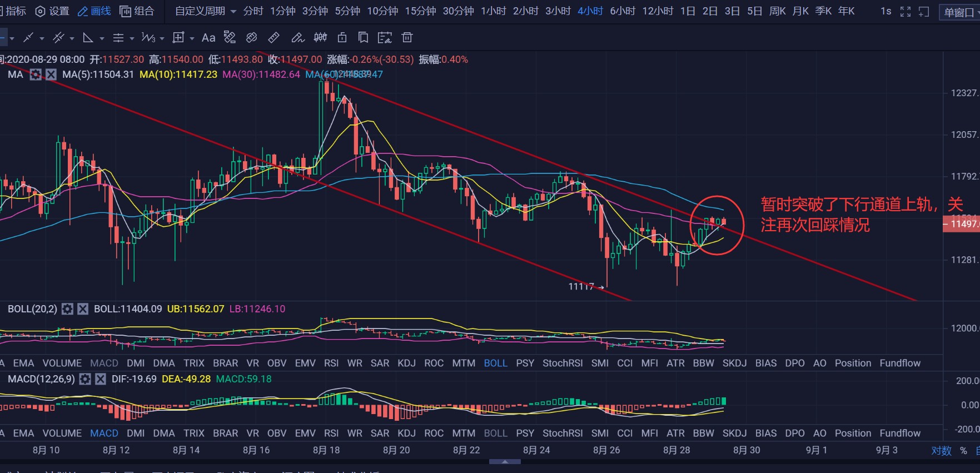This screenshot has width=980, height=473.
Task: Expand the ray line tool options arrow
Action: 42,38
